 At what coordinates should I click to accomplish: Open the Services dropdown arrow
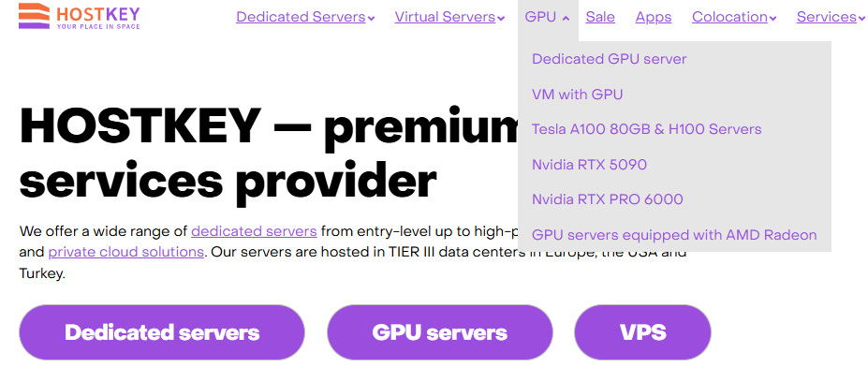click(861, 19)
